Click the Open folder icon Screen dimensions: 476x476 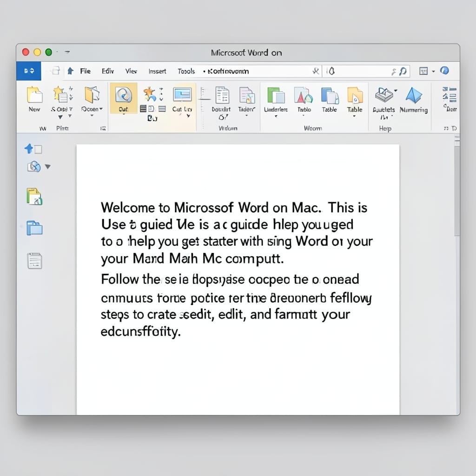pyautogui.click(x=93, y=94)
